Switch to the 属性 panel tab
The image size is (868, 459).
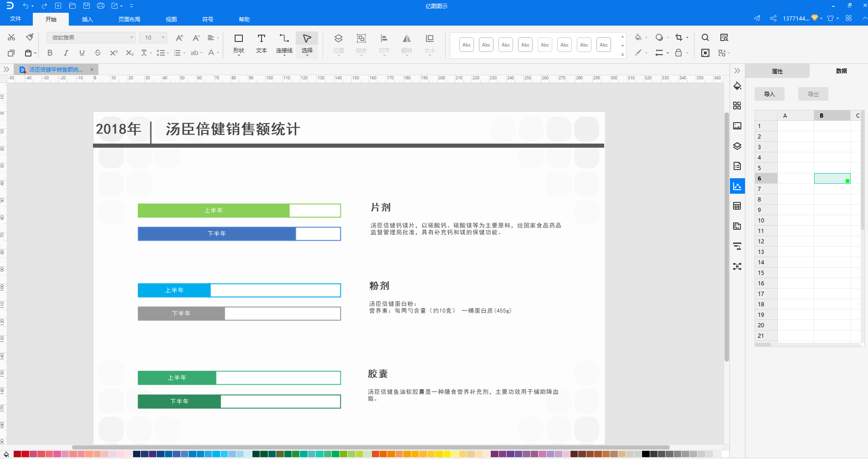[x=777, y=71]
